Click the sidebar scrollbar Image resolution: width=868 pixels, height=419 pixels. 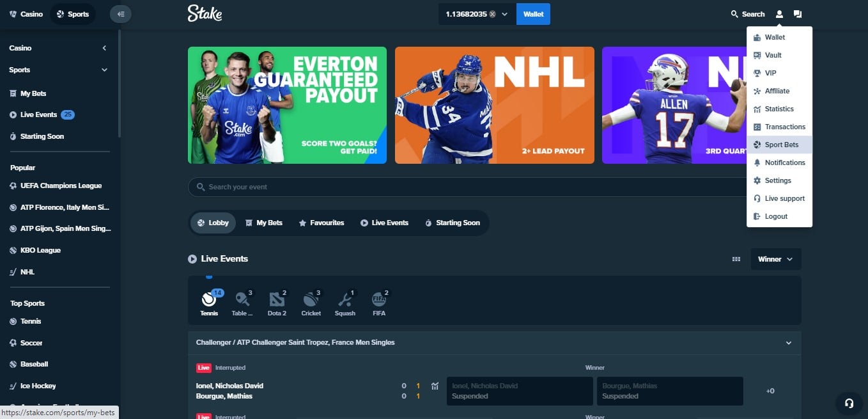coord(119,83)
